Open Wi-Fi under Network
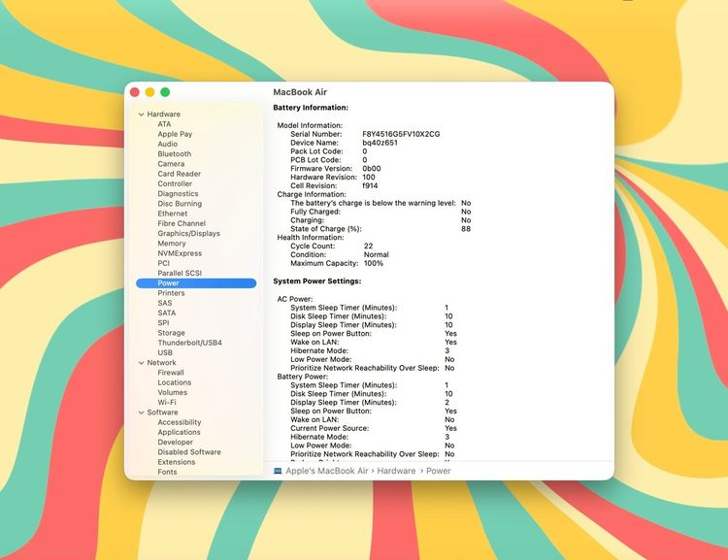This screenshot has width=728, height=560. pyautogui.click(x=167, y=403)
